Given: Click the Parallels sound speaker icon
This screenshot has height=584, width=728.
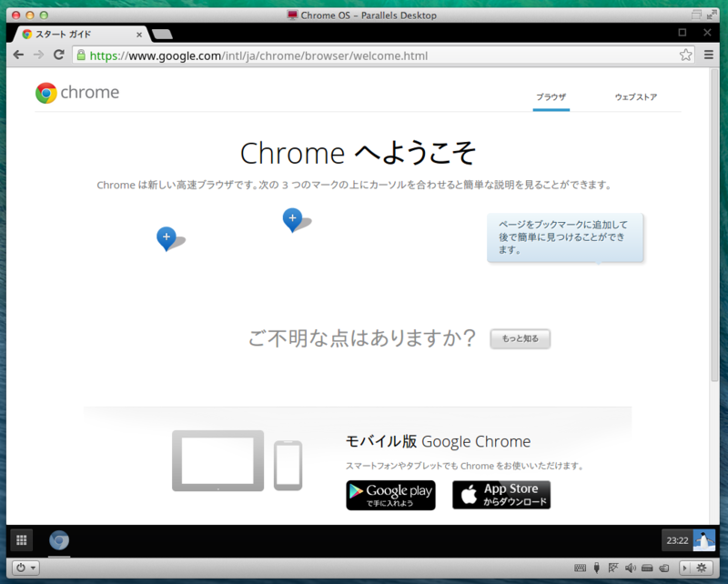Looking at the screenshot, I should click(630, 568).
